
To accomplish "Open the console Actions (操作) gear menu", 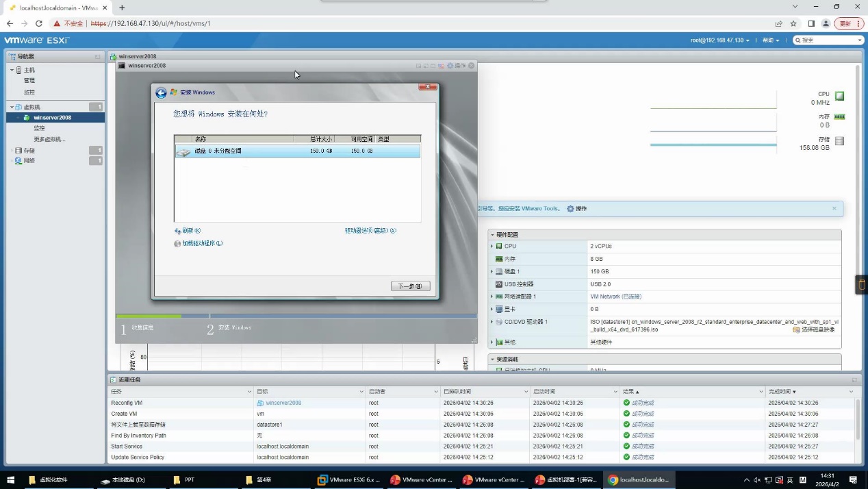I will (x=456, y=66).
